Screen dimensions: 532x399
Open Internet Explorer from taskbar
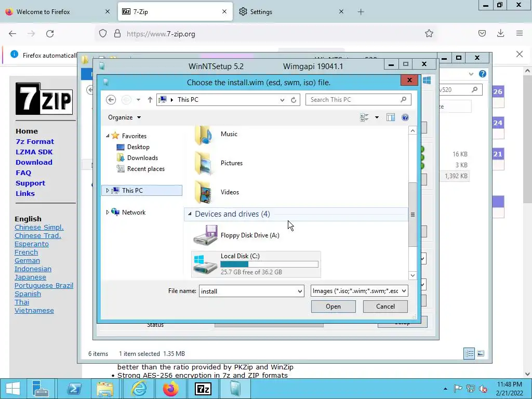coord(139,389)
